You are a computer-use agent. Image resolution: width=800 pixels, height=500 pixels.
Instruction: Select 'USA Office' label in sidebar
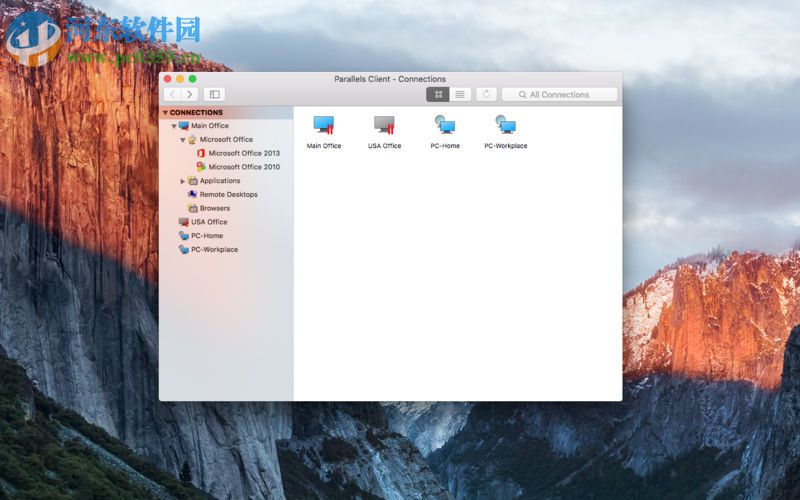(209, 222)
